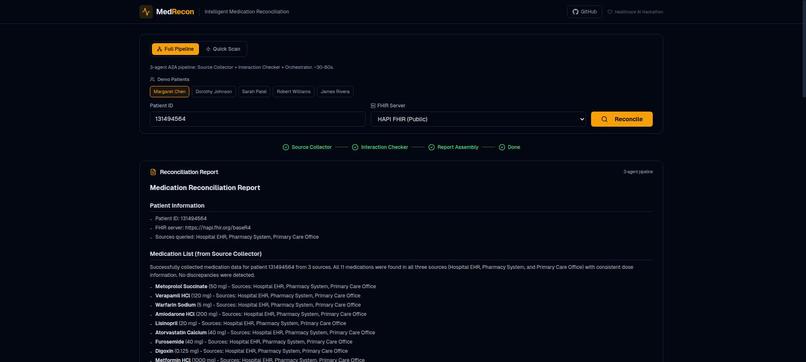Click the 3-agent pipeline badge text
806x362 pixels.
[638, 172]
